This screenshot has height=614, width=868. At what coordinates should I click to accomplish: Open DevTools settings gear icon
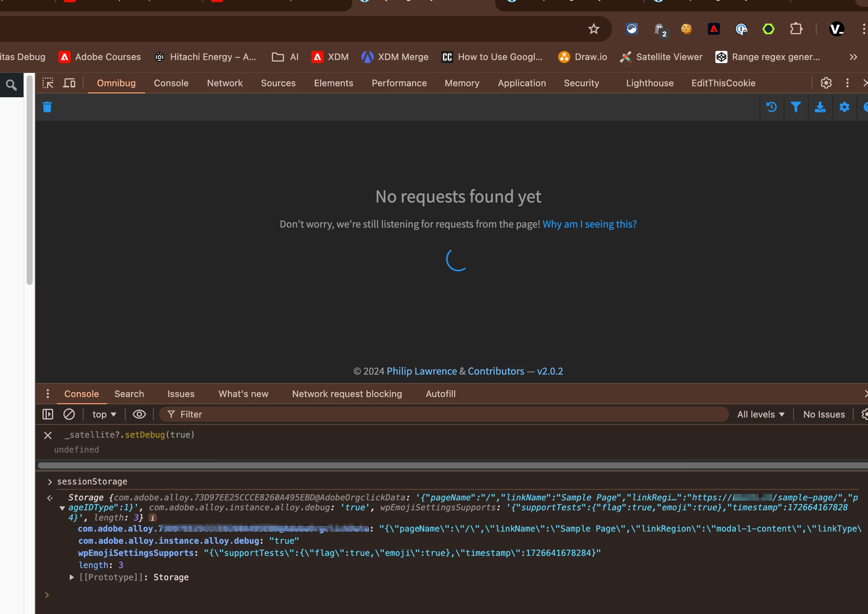(826, 83)
